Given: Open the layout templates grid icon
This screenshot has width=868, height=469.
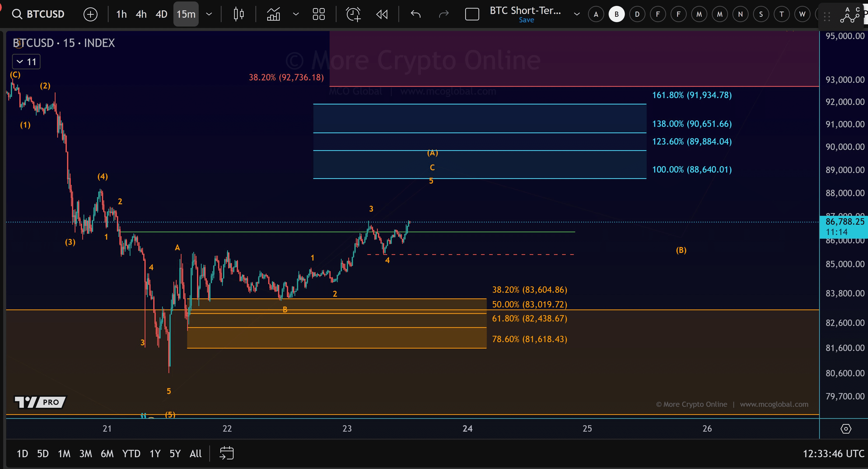Looking at the screenshot, I should [318, 14].
